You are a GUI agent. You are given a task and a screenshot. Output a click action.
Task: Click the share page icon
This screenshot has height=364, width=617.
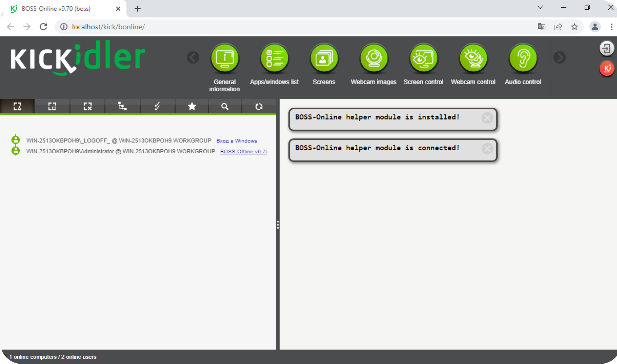tap(558, 27)
